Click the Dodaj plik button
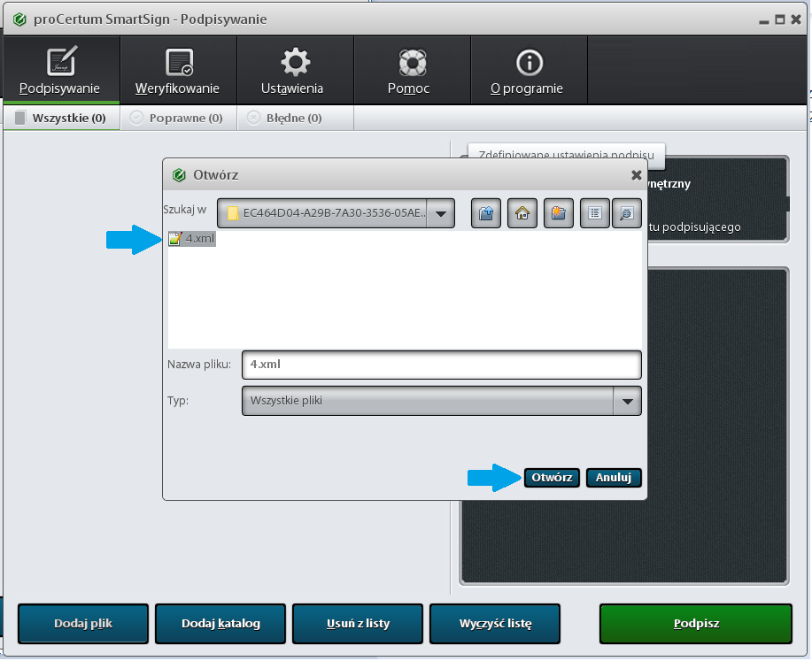The image size is (812, 661). click(x=83, y=624)
